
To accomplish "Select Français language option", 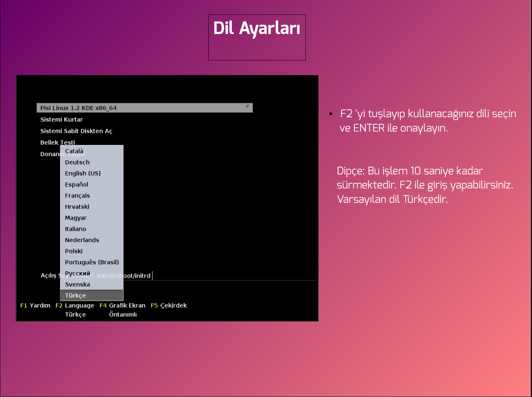I will click(92, 195).
